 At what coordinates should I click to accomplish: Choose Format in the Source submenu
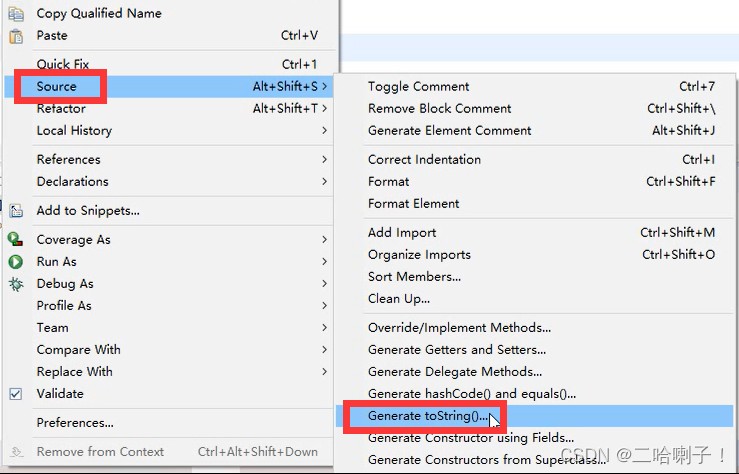click(388, 182)
